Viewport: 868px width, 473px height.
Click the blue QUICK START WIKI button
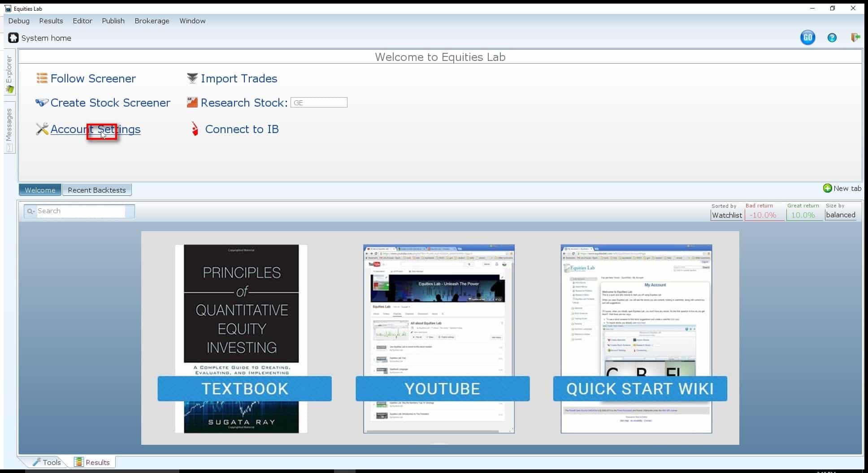pyautogui.click(x=640, y=388)
